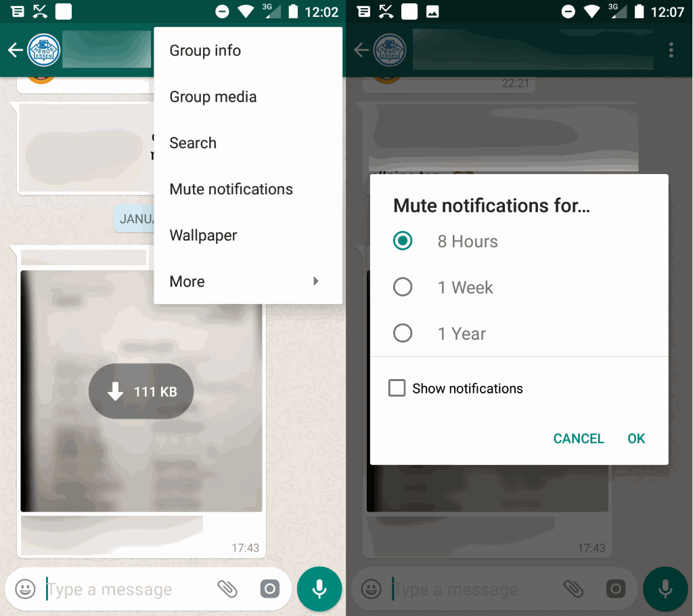Tap missed call icon in left status bar

click(x=40, y=12)
